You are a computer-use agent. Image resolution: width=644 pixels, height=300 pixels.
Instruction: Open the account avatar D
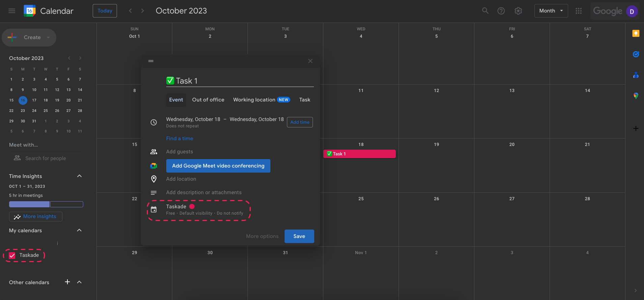tap(632, 11)
